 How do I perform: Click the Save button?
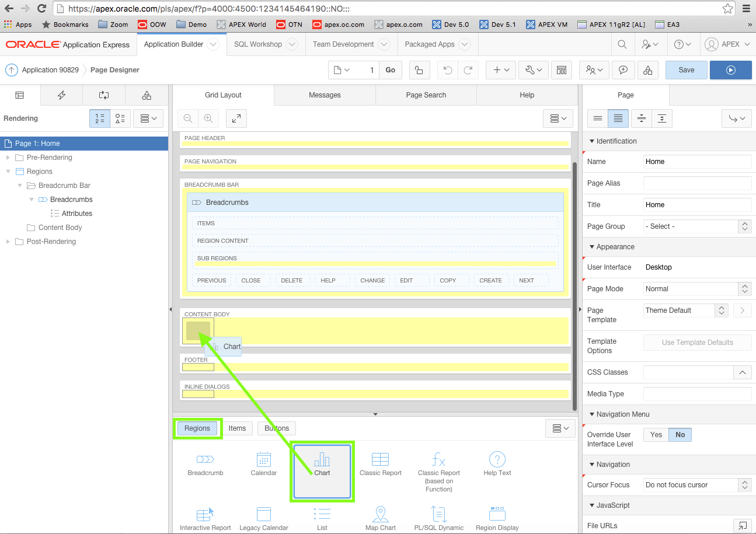pos(687,70)
